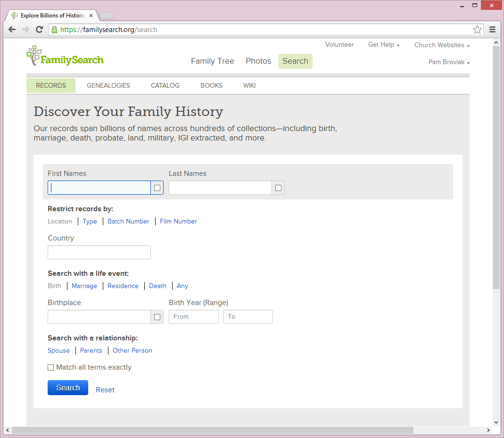The height and width of the screenshot is (438, 504).
Task: Switch to the Genealogies tab
Action: click(x=108, y=85)
